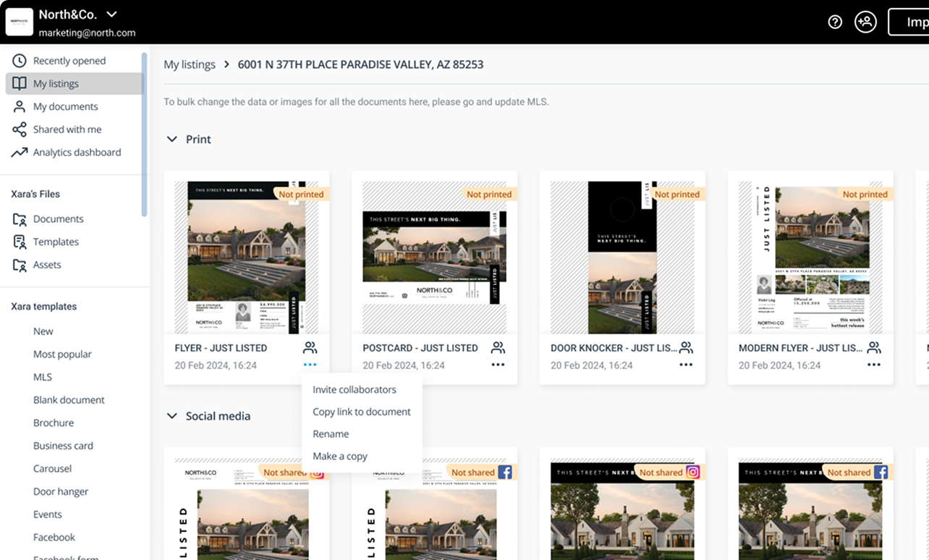Open the POSTCARD - JUST LISTED thumbnail
This screenshot has width=929, height=560.
(x=435, y=258)
